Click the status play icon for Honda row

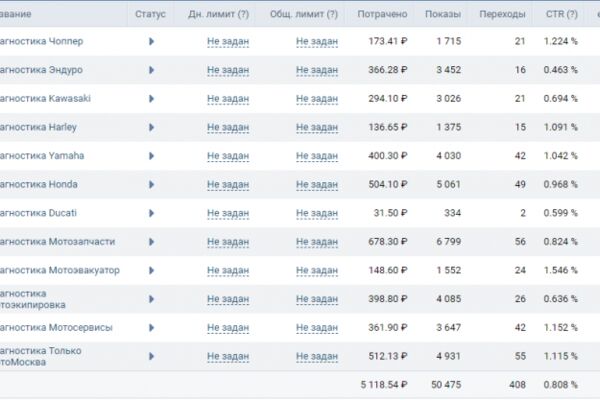click(x=151, y=184)
